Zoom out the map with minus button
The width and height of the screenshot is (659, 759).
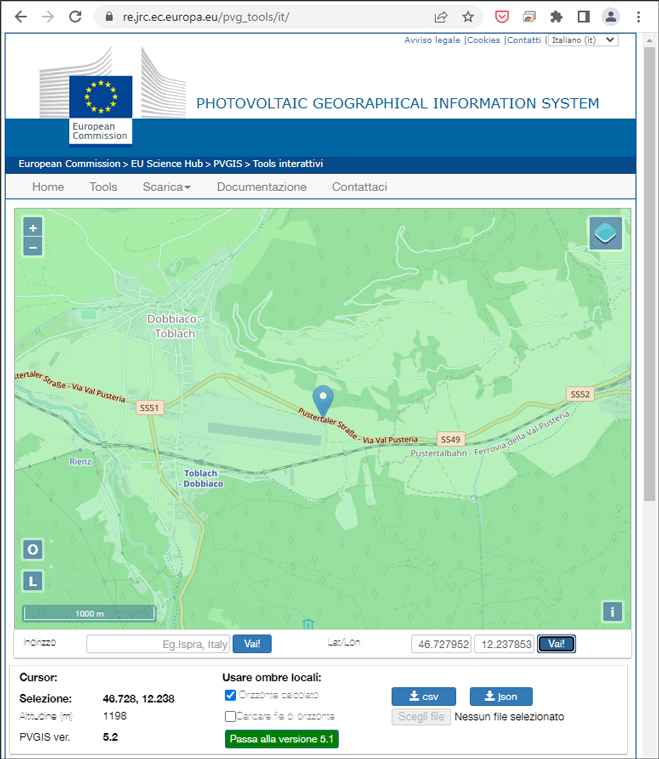33,247
